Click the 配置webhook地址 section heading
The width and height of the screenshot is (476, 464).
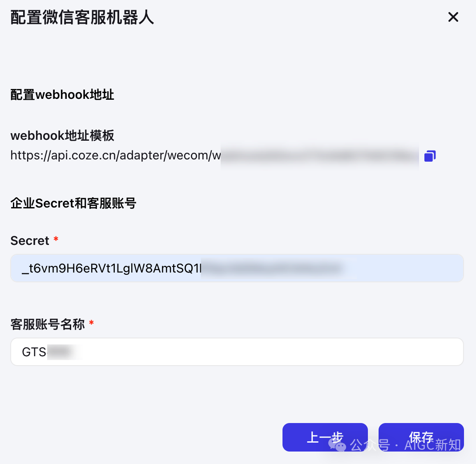[x=62, y=94]
